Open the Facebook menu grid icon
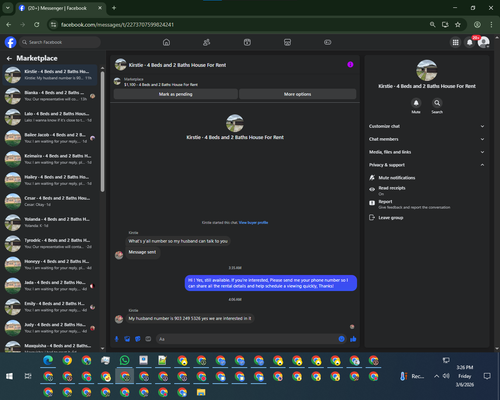The height and width of the screenshot is (400, 500). coord(455,42)
